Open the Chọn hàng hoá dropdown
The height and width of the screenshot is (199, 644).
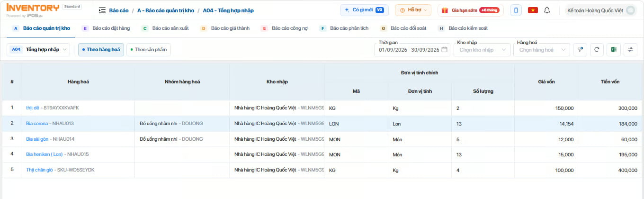[x=542, y=50]
